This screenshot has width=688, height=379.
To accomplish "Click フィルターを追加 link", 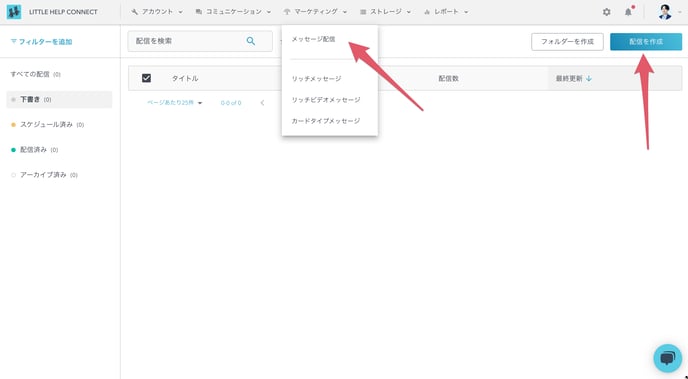I will tap(41, 42).
